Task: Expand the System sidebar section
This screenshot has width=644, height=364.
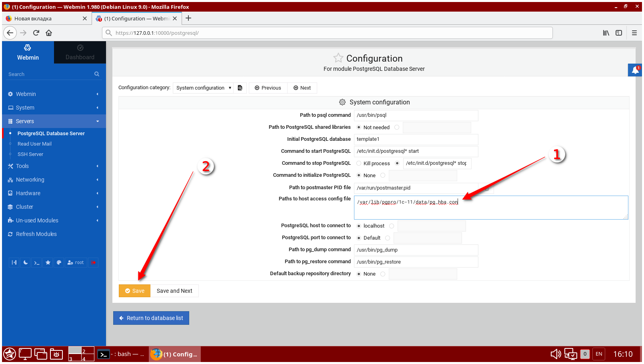Action: 54,108
